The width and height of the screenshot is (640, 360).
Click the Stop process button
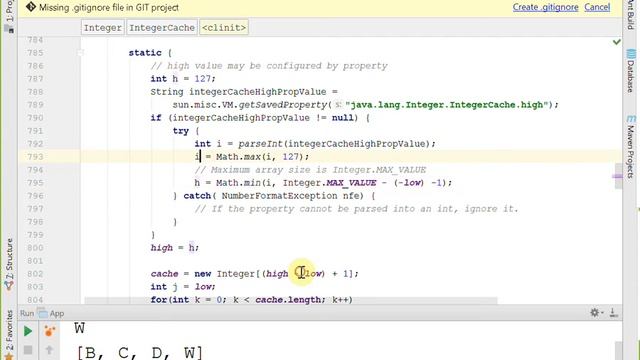pyautogui.click(x=28, y=350)
